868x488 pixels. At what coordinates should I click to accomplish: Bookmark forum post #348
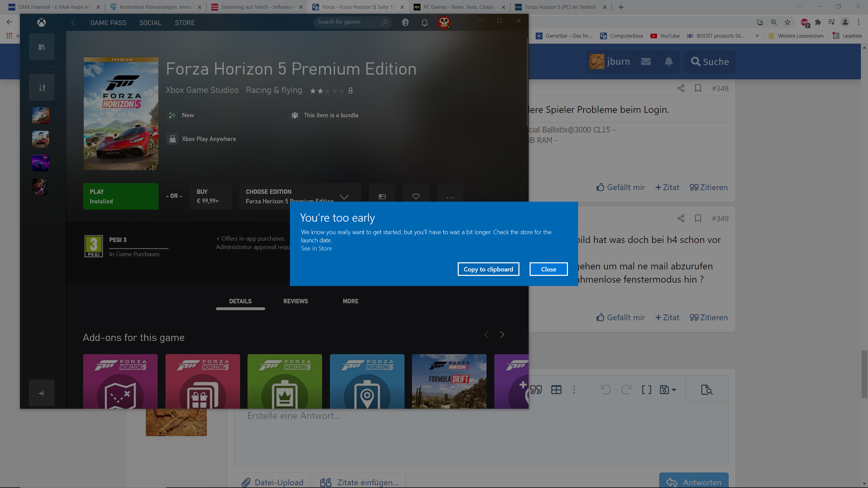[x=698, y=88]
